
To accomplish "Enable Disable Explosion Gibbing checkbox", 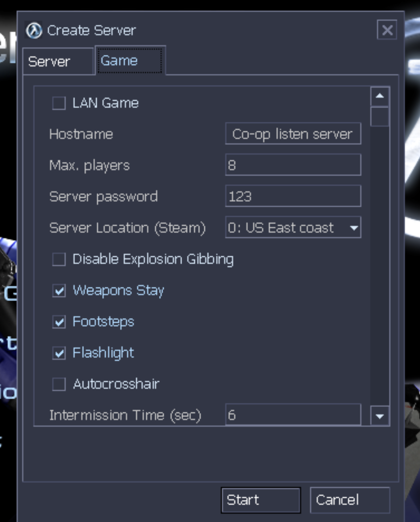I will (59, 259).
